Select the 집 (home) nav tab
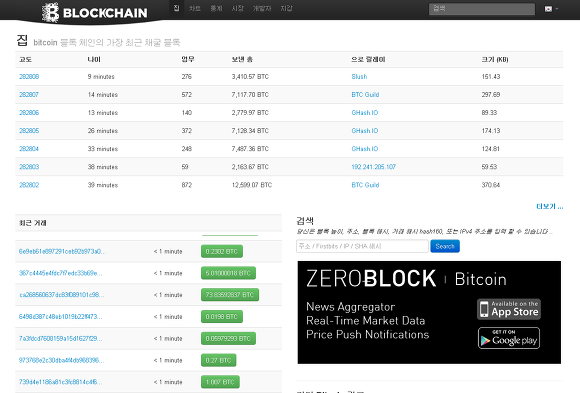 click(176, 8)
